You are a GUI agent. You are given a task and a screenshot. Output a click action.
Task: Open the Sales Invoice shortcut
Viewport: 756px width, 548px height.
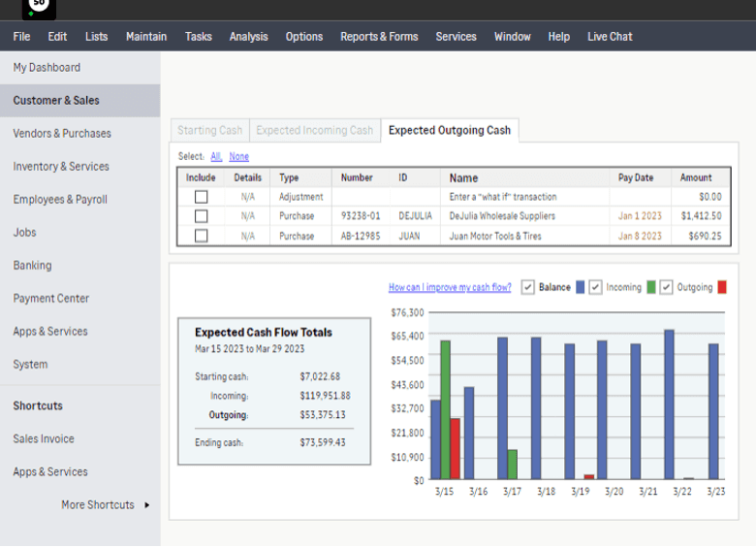pyautogui.click(x=44, y=439)
